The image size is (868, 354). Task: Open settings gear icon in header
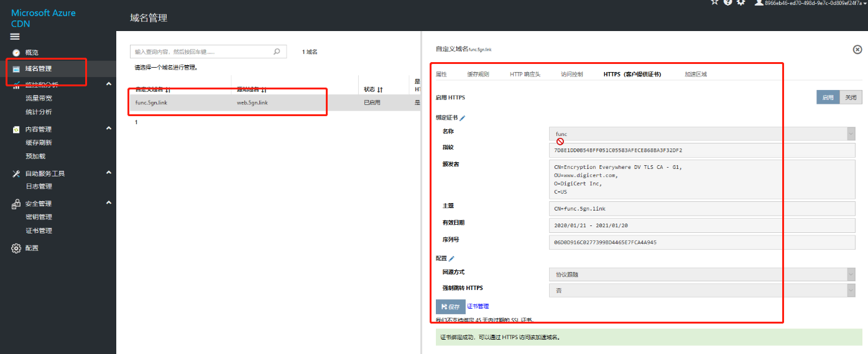741,2
